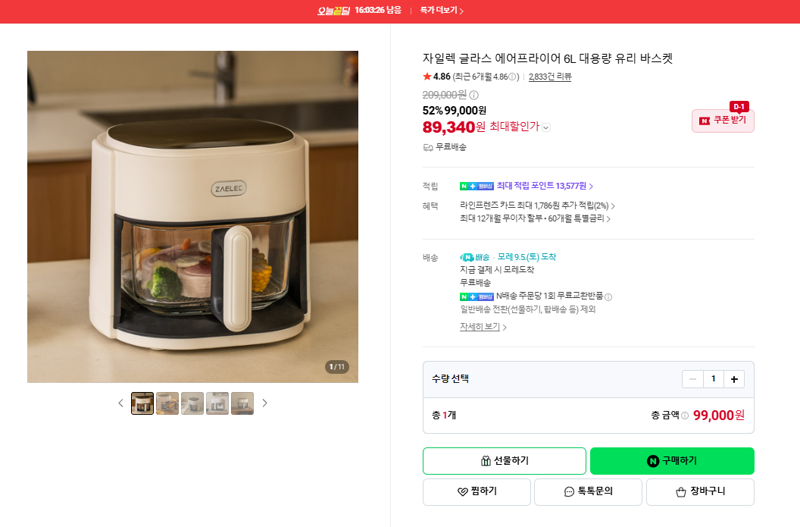
Task: Click the info icon next to 209,000원
Action: point(473,95)
